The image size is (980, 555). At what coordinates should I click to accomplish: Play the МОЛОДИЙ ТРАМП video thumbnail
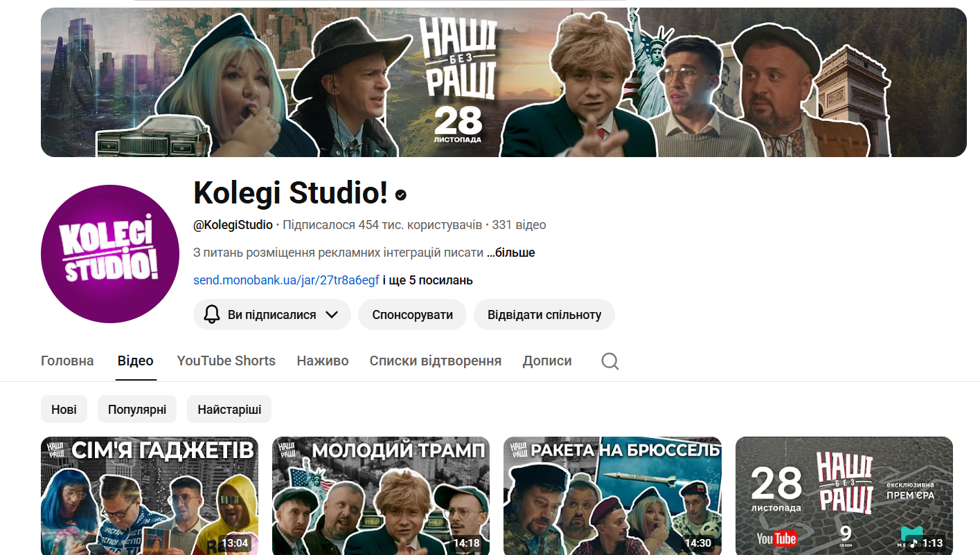click(381, 496)
